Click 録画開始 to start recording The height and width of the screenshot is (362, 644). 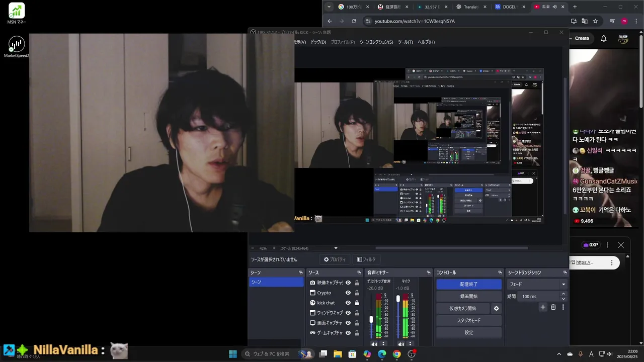coord(469,296)
